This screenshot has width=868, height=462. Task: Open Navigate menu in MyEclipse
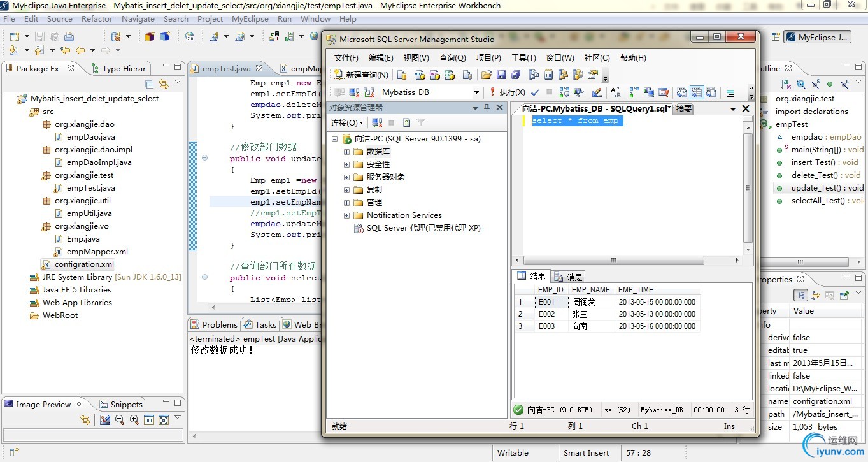click(138, 19)
